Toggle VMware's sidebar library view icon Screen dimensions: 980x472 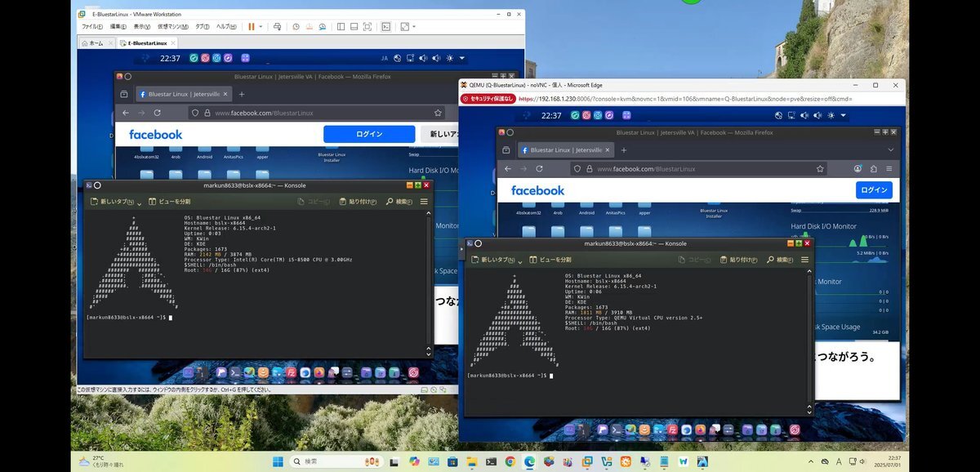pyautogui.click(x=341, y=27)
